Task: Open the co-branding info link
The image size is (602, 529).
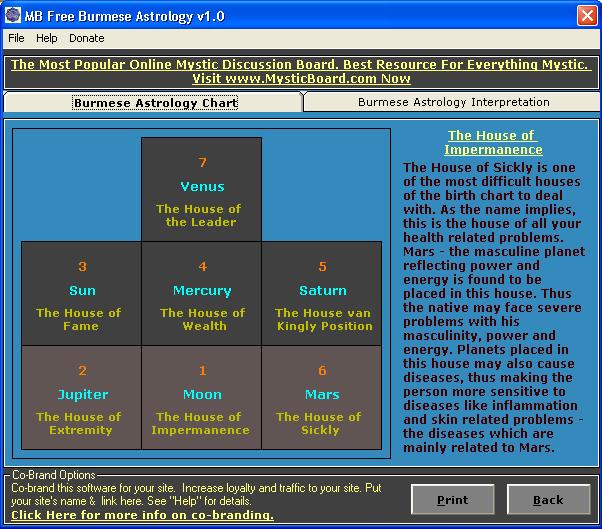Action: click(x=142, y=515)
